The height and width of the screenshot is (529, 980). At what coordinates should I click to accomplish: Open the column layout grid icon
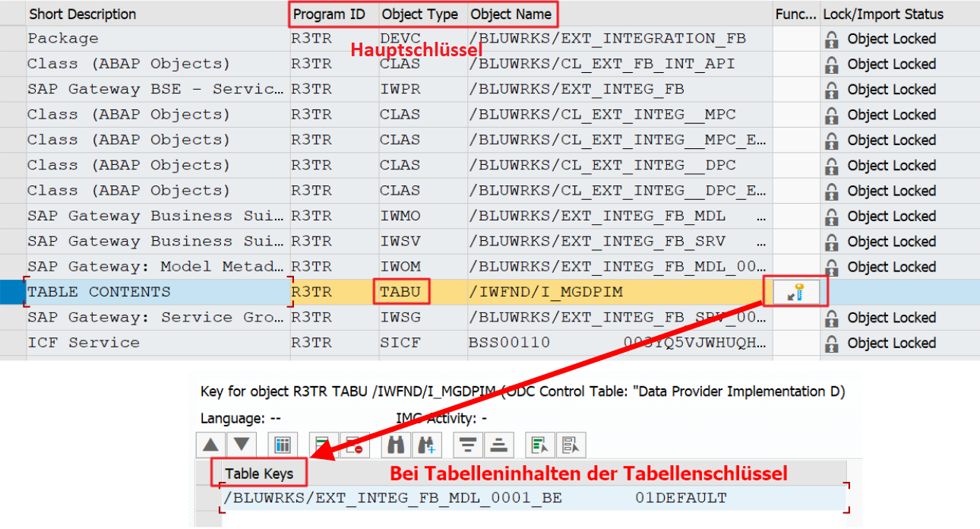283,445
